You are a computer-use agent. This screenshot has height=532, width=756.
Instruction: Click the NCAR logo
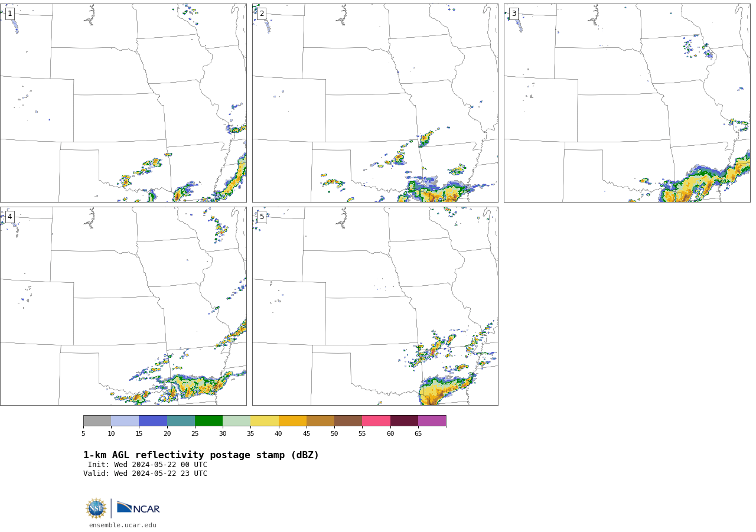point(138,508)
